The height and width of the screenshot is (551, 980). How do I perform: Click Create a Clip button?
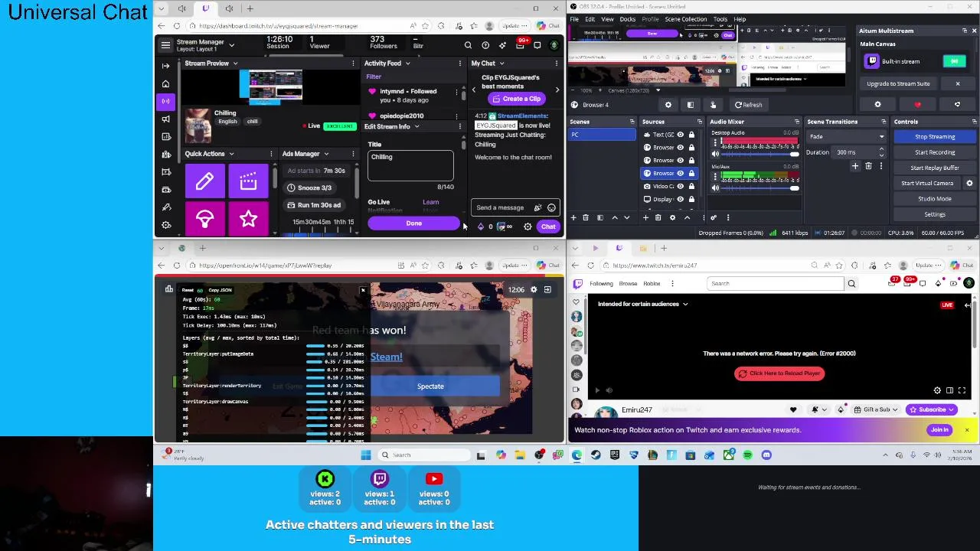pyautogui.click(x=515, y=99)
